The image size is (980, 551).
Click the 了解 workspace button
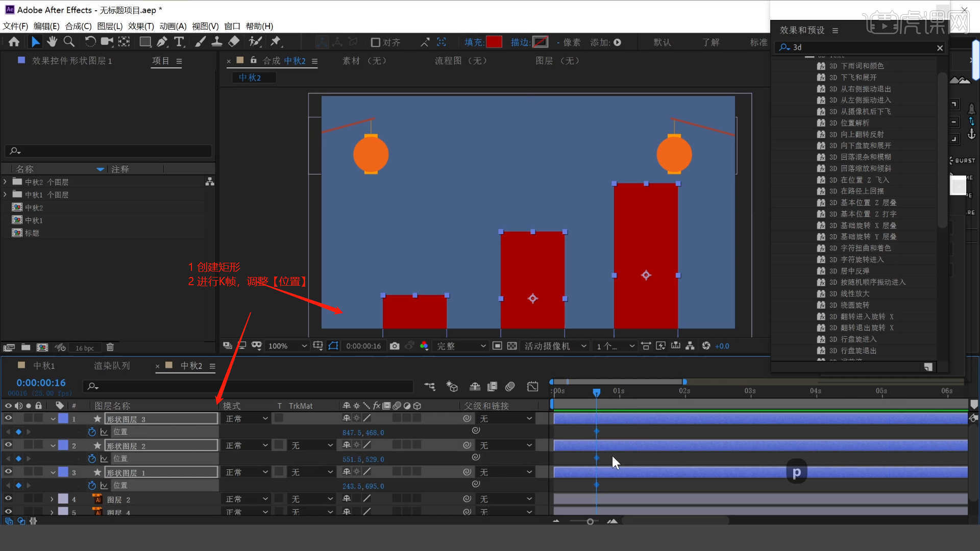click(710, 42)
